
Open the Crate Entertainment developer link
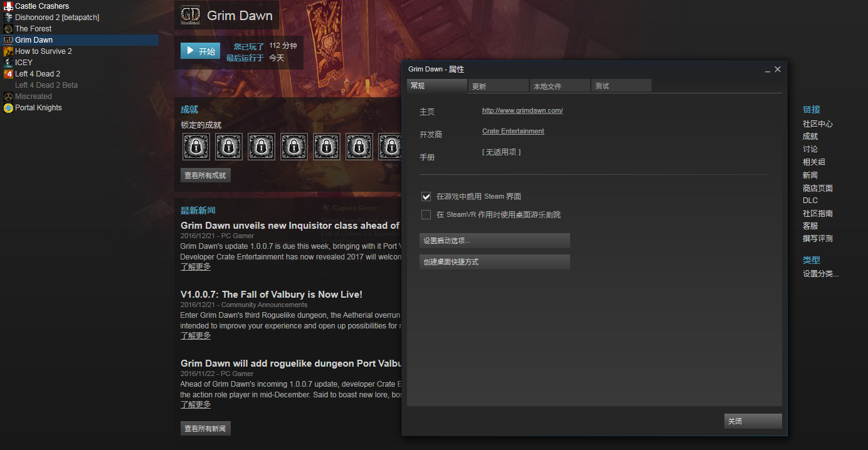tap(513, 132)
